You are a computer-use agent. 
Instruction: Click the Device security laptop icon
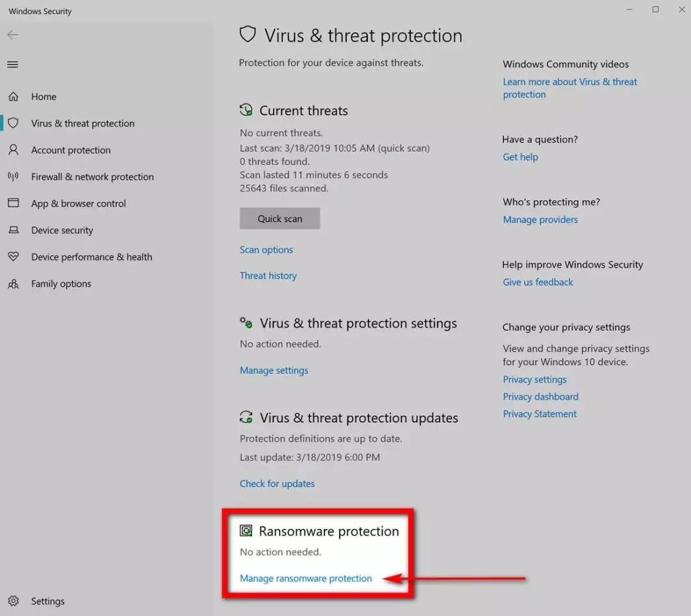[x=14, y=230]
